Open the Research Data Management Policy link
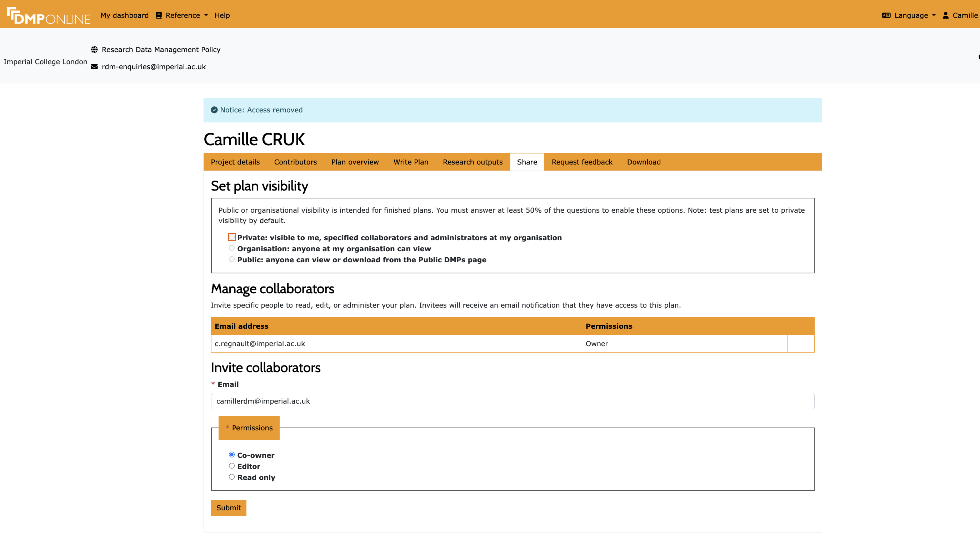This screenshot has height=546, width=980. tap(161, 50)
